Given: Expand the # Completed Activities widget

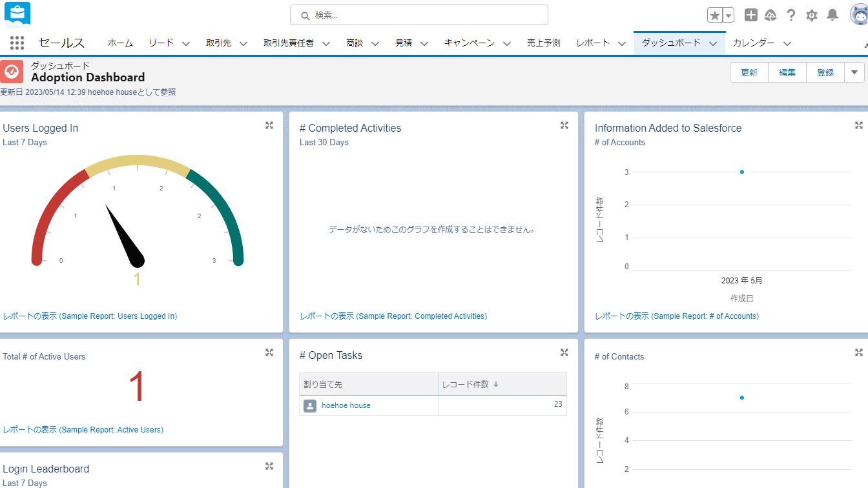Looking at the screenshot, I should 564,125.
